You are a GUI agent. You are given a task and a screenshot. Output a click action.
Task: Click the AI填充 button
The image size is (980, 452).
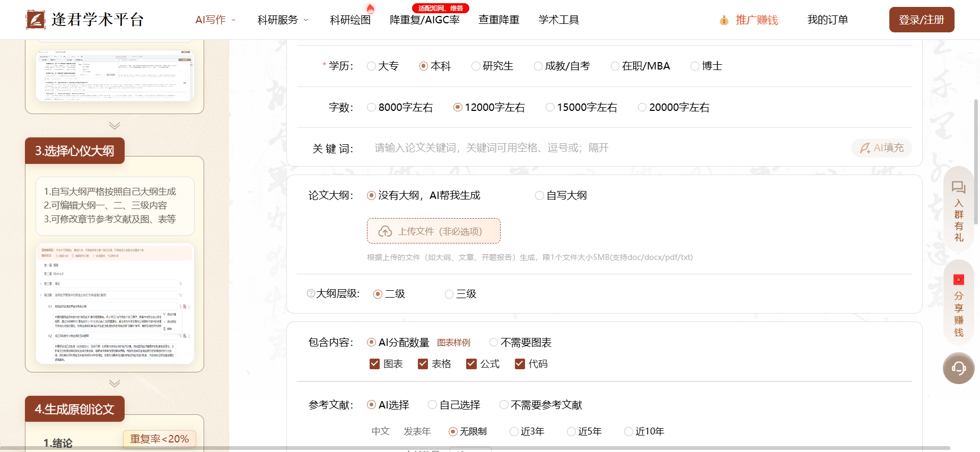pyautogui.click(x=881, y=148)
